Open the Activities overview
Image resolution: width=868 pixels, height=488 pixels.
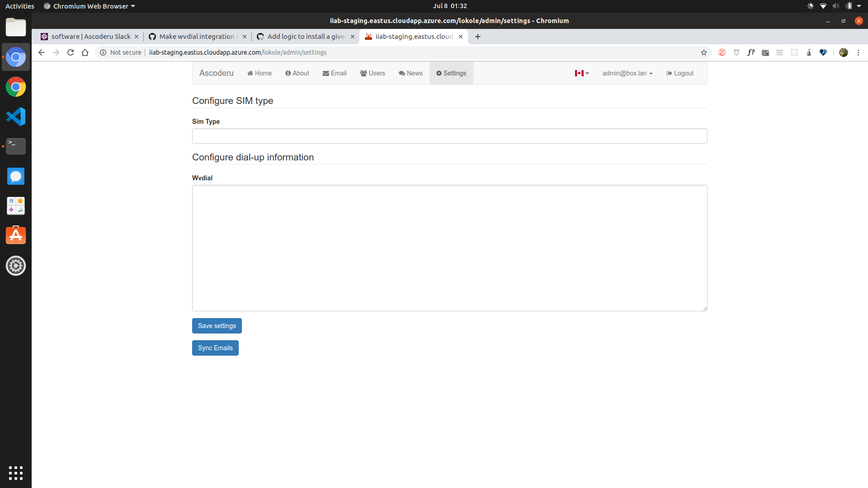point(20,6)
